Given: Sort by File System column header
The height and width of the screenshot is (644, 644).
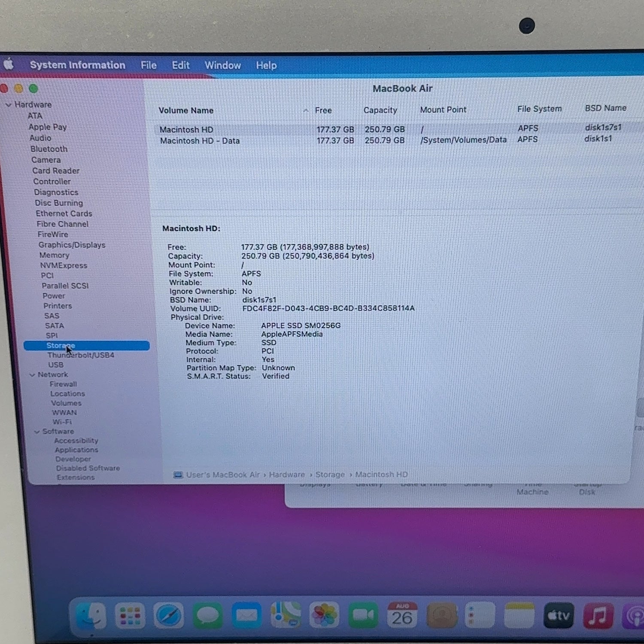Looking at the screenshot, I should [x=539, y=109].
